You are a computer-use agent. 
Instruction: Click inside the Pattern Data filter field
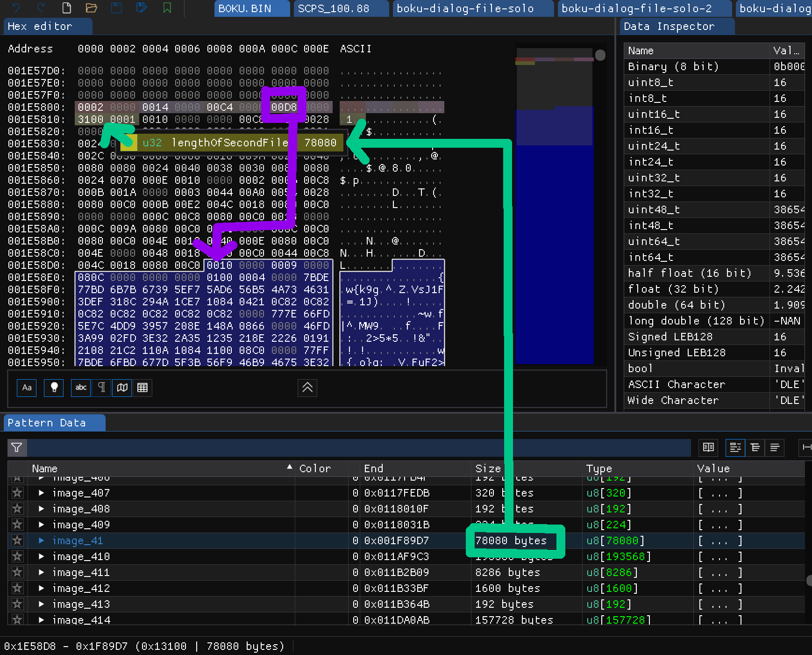[x=327, y=447]
